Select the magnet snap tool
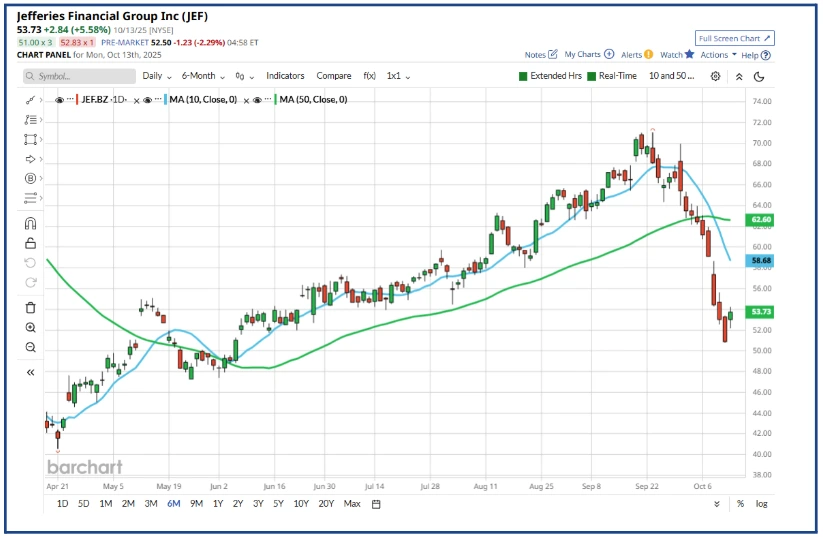The width and height of the screenshot is (823, 537). [x=30, y=224]
